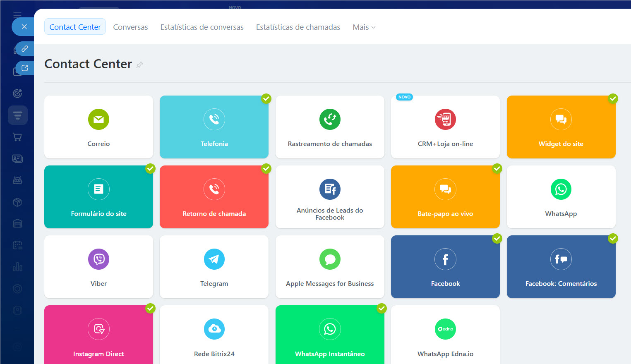Viewport: 631px width, 364px height.
Task: Select the Telegram paper plane icon
Action: 214,259
